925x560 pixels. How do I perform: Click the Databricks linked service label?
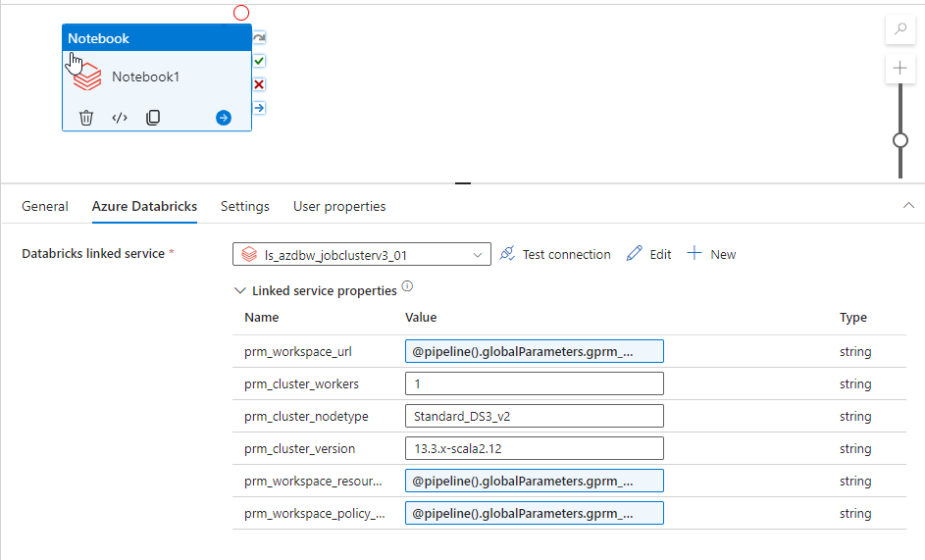[x=93, y=254]
